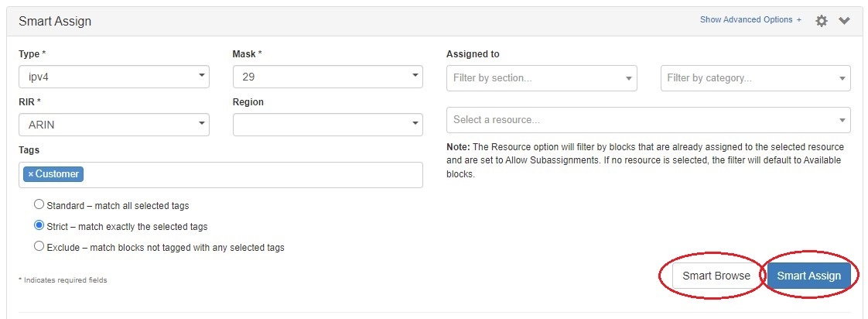Image resolution: width=868 pixels, height=319 pixels.
Task: Select Standard match all selected tags
Action: click(x=39, y=205)
